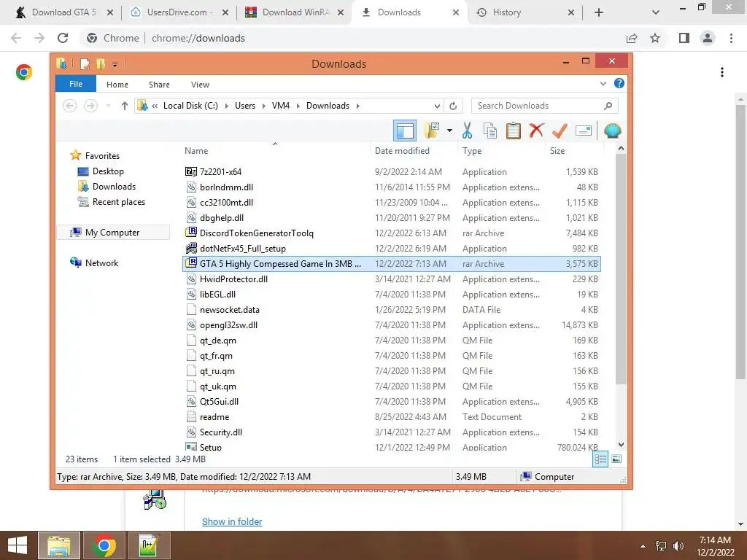Open the View ribbon tab

tap(200, 85)
